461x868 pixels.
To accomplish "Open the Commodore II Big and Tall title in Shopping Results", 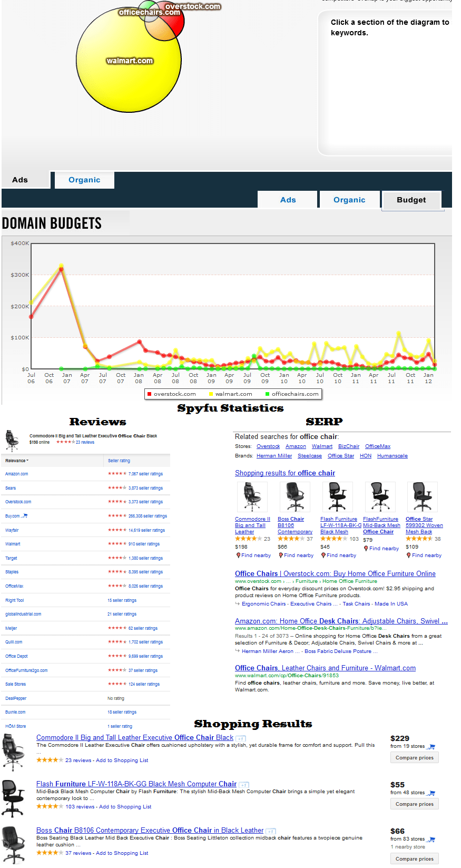I will [135, 738].
